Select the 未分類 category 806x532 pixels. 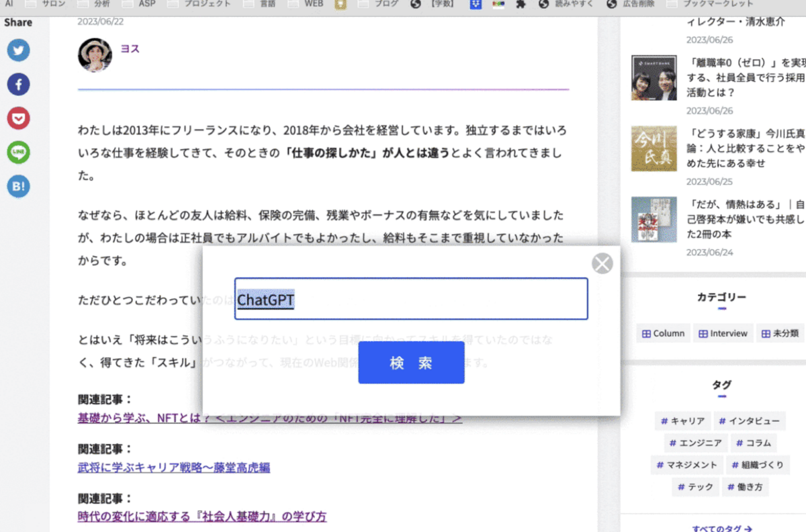tap(780, 333)
